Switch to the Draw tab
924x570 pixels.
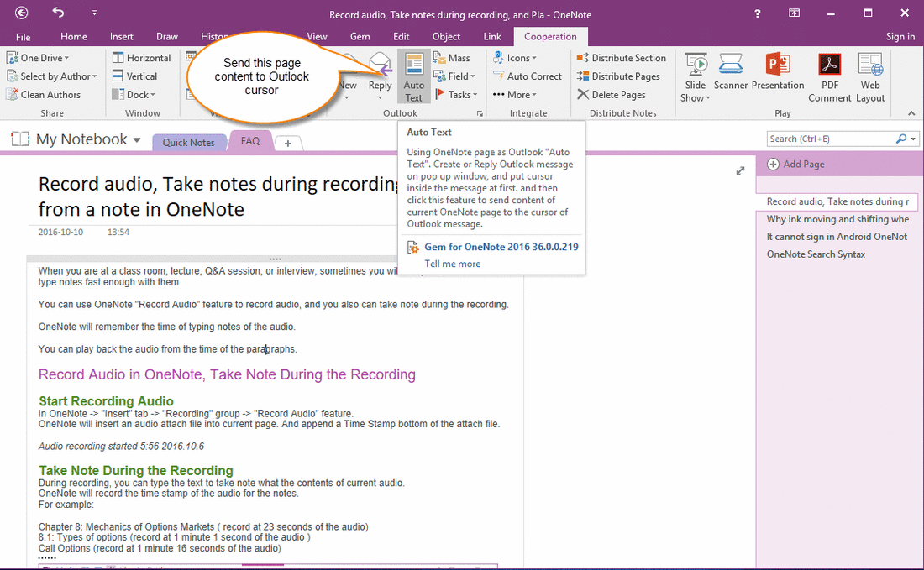[x=167, y=36]
